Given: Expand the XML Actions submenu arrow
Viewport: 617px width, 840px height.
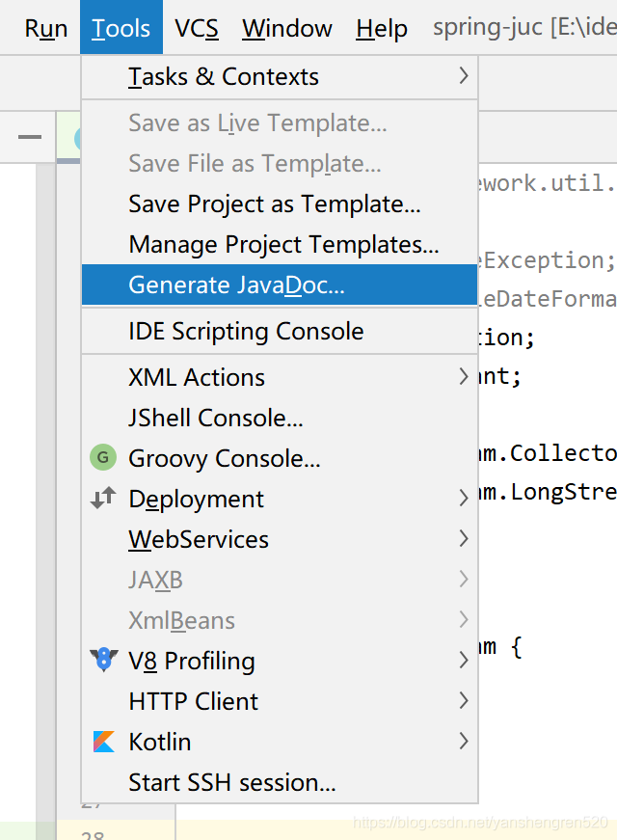Looking at the screenshot, I should click(464, 377).
